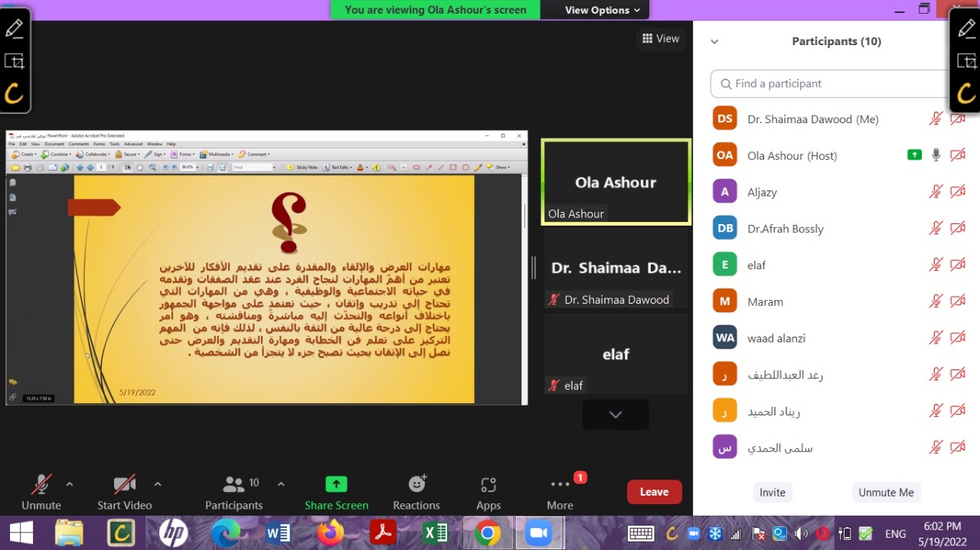
Task: Collapse the Participants panel chevron
Action: coord(714,42)
